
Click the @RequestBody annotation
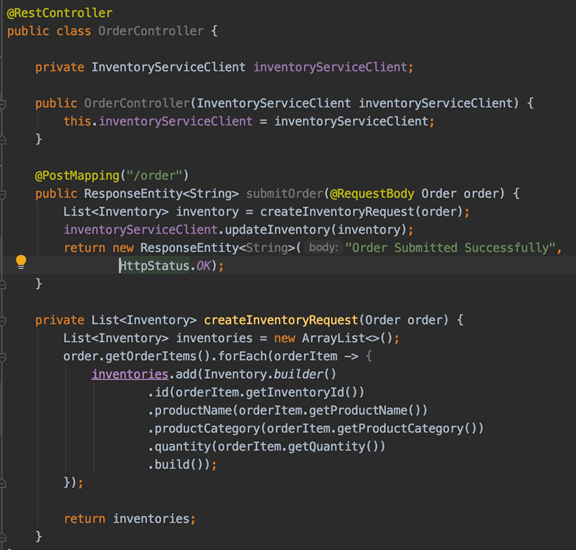coord(372,194)
